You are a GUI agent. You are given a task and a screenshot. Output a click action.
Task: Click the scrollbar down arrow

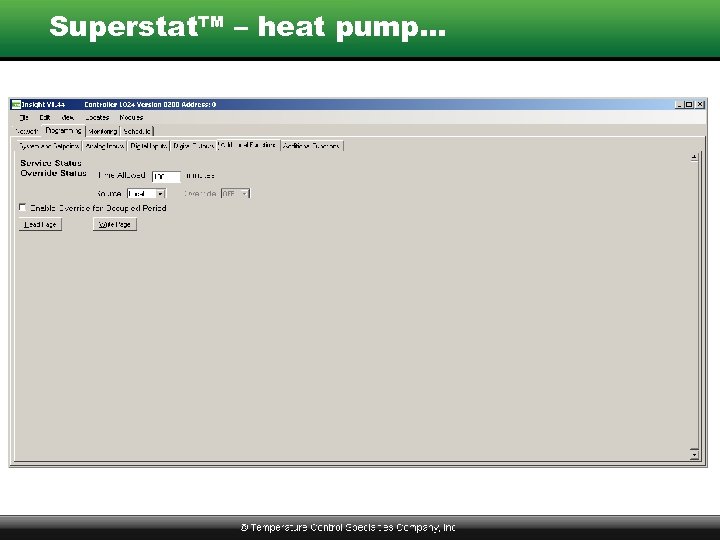click(x=694, y=454)
